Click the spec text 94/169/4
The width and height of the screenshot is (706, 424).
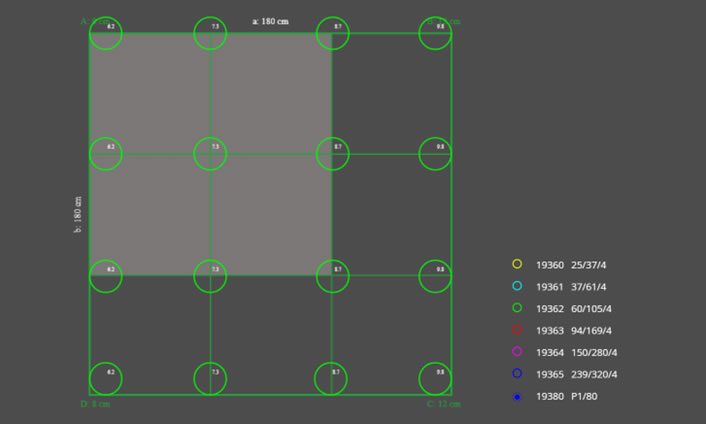tap(591, 331)
